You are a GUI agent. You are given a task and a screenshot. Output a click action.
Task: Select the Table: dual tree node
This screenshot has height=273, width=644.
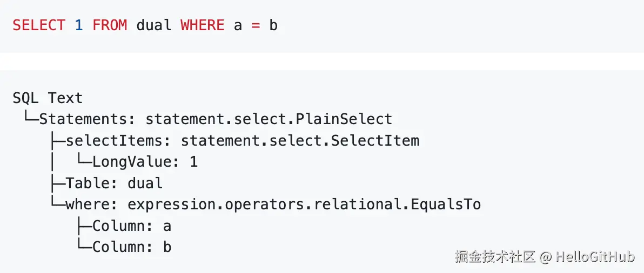pos(114,183)
